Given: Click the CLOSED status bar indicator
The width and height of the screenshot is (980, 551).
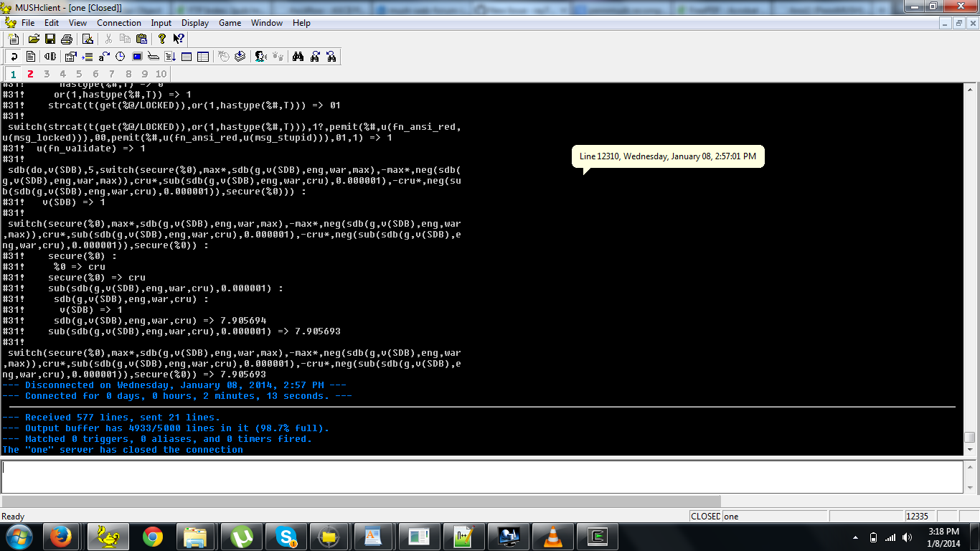Looking at the screenshot, I should [705, 517].
